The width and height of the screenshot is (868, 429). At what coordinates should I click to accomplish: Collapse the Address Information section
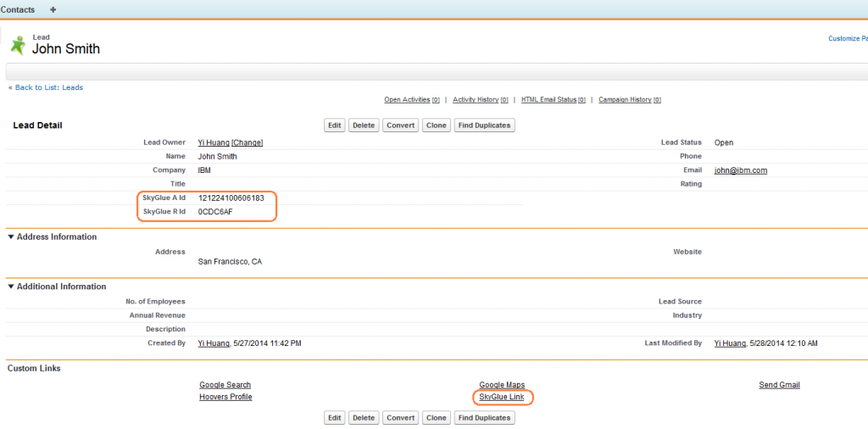pyautogui.click(x=11, y=237)
